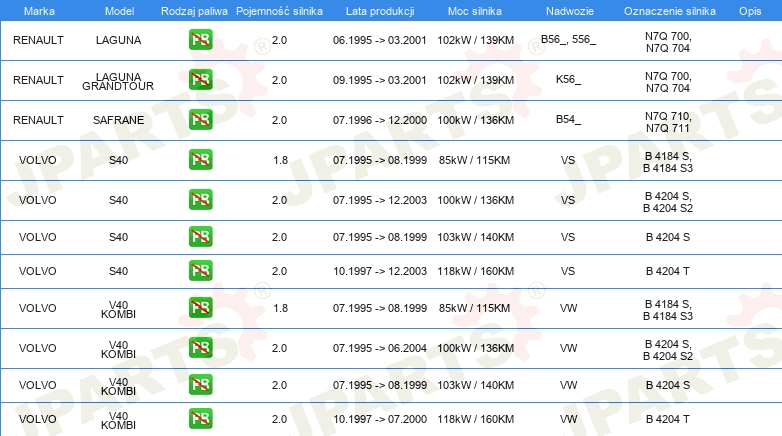782x436 pixels.
Task: Click RENAULT brand in the Safrane row
Action: pos(38,120)
